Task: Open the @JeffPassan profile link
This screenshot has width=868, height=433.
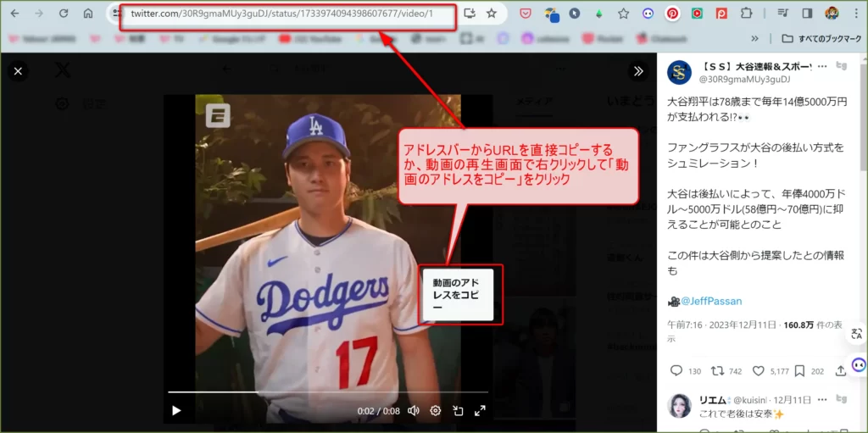Action: click(710, 301)
